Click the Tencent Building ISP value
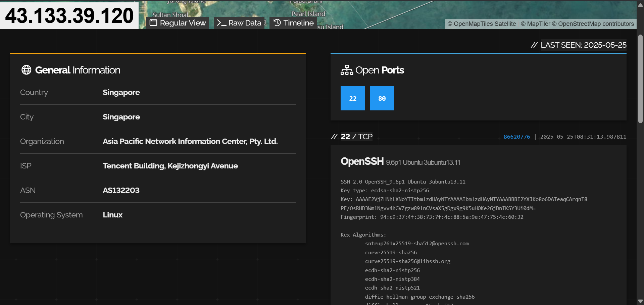The image size is (644, 305). (170, 166)
